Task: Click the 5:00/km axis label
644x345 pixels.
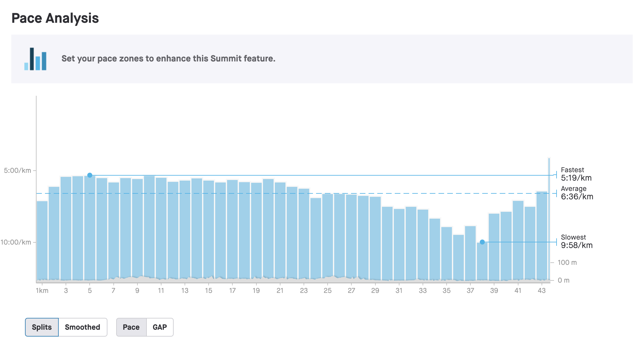Action: [x=17, y=171]
